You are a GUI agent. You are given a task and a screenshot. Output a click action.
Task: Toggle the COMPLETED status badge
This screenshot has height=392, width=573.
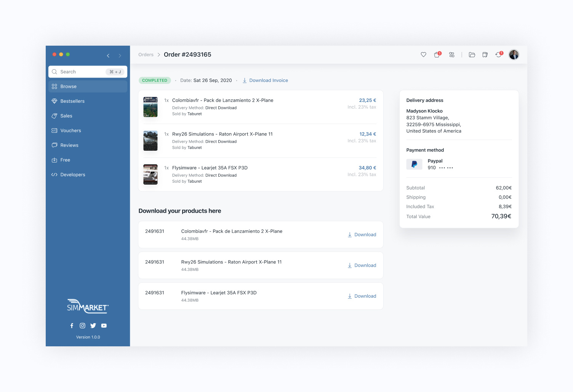155,80
